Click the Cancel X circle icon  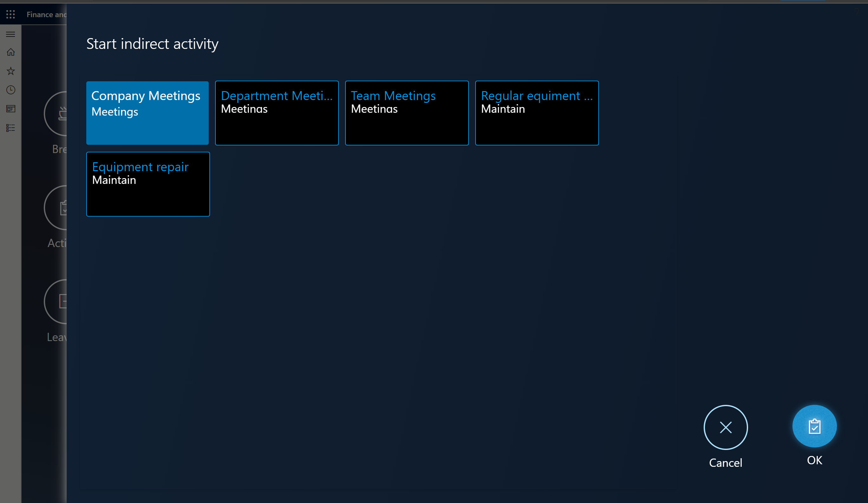pos(726,427)
